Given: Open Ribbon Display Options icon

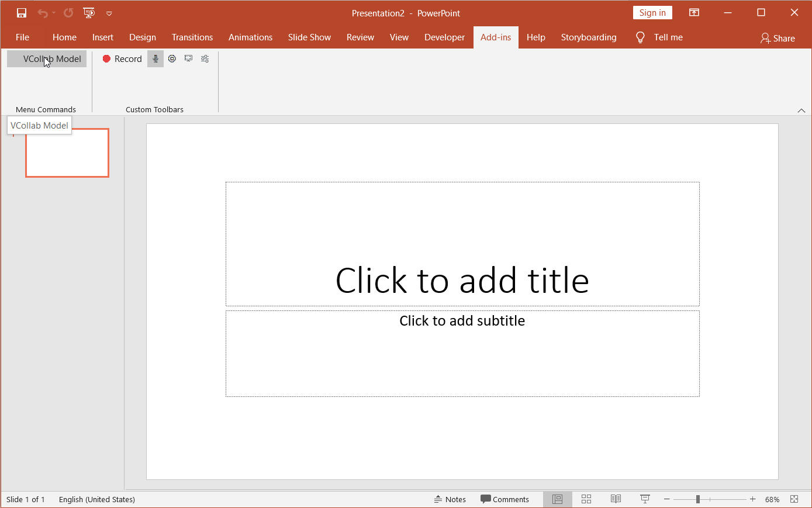Looking at the screenshot, I should tap(694, 13).
